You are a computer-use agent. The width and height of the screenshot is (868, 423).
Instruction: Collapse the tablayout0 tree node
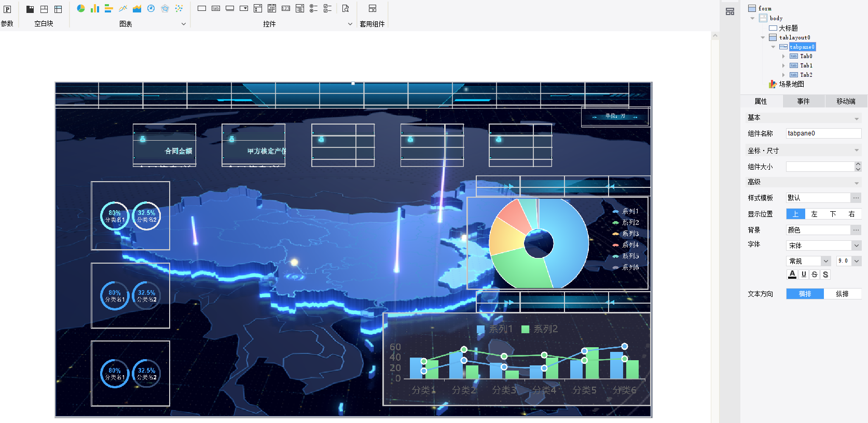(763, 37)
